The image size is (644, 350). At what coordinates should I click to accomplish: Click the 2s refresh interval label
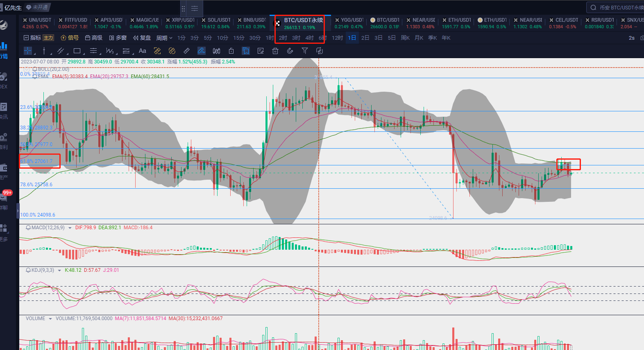pos(632,38)
